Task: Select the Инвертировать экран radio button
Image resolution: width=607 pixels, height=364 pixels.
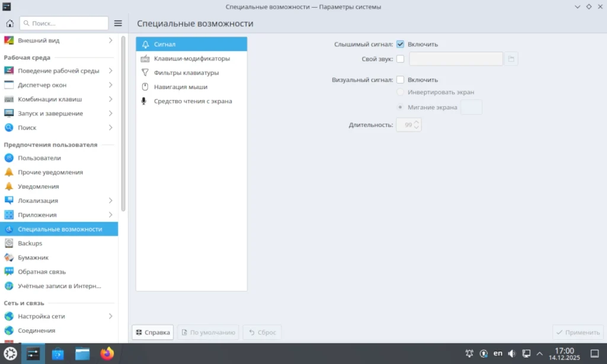Action: coord(400,92)
